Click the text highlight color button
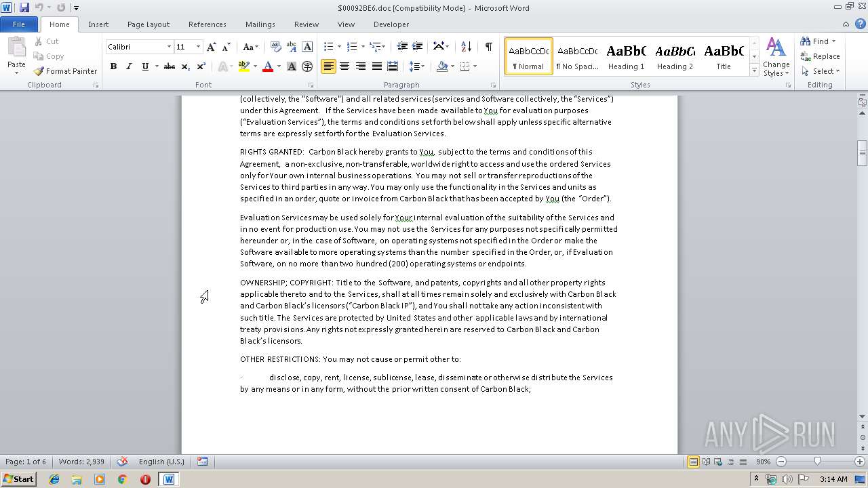The image size is (868, 488). tap(243, 66)
